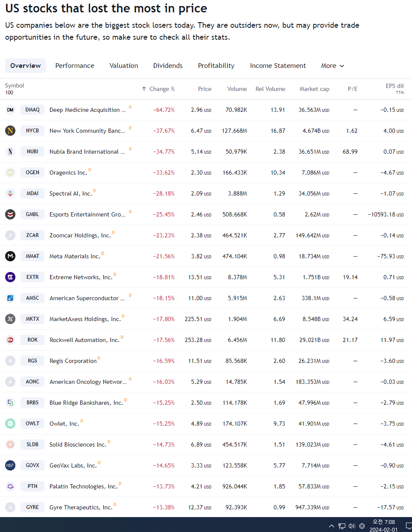This screenshot has width=412, height=532.
Task: Click the MKTX ticker badge
Action: pos(32,319)
